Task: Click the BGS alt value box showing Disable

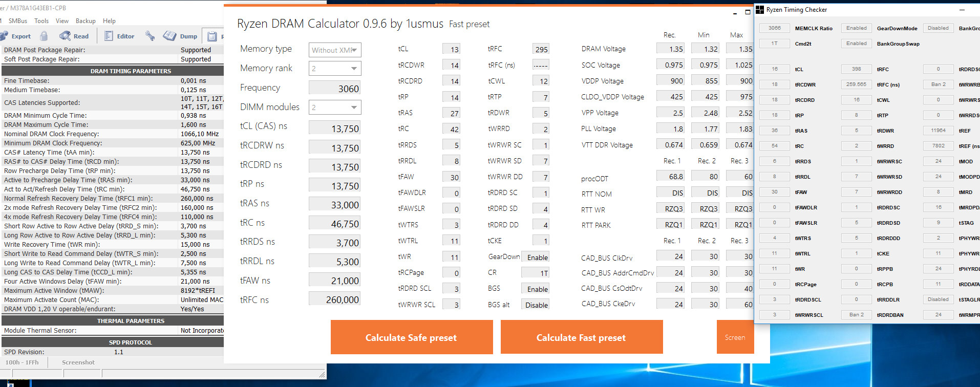Action: (536, 305)
